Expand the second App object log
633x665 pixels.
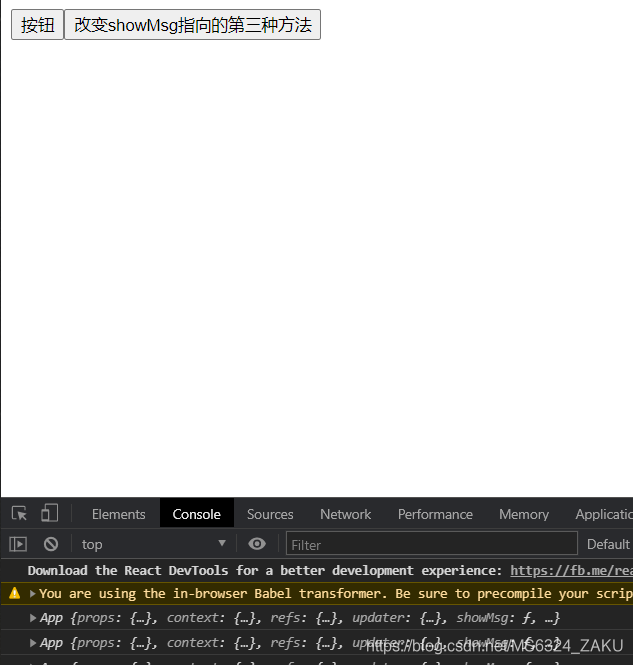(x=33, y=643)
